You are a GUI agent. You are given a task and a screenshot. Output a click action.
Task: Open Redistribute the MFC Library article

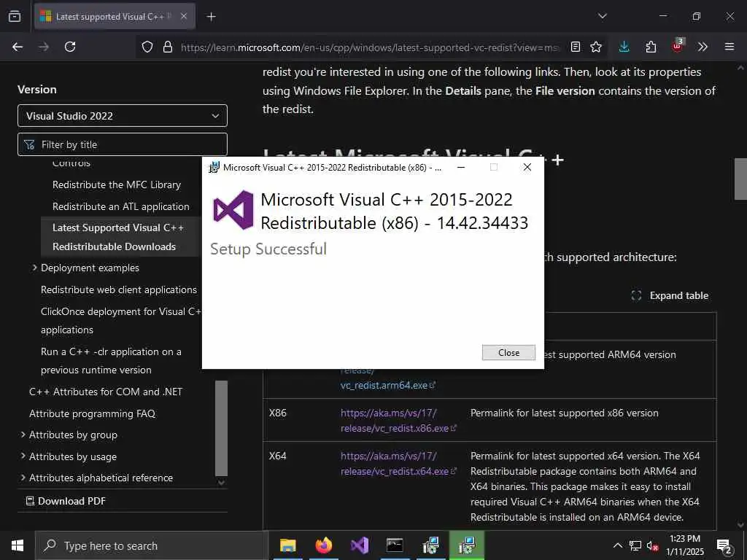117,184
